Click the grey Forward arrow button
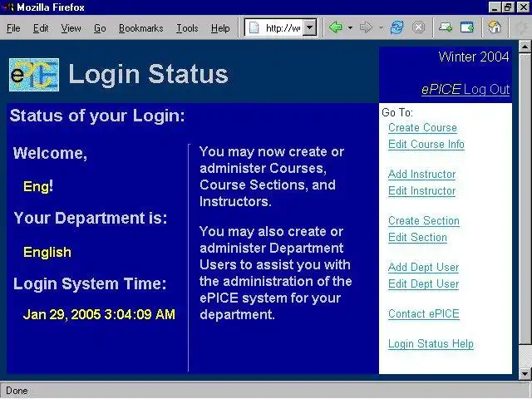The image size is (532, 399). tap(366, 27)
